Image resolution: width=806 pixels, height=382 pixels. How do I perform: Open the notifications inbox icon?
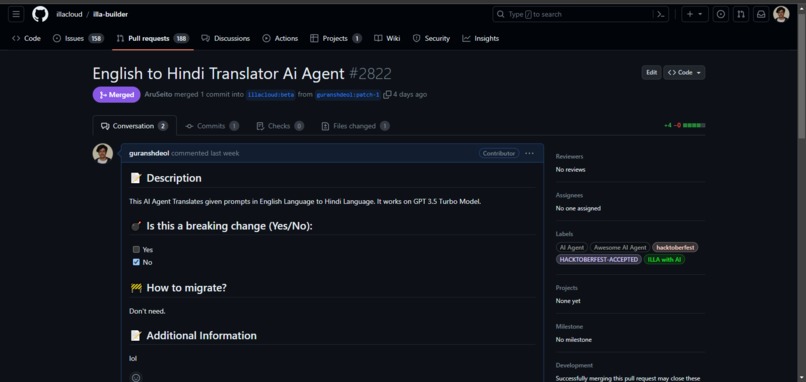761,14
